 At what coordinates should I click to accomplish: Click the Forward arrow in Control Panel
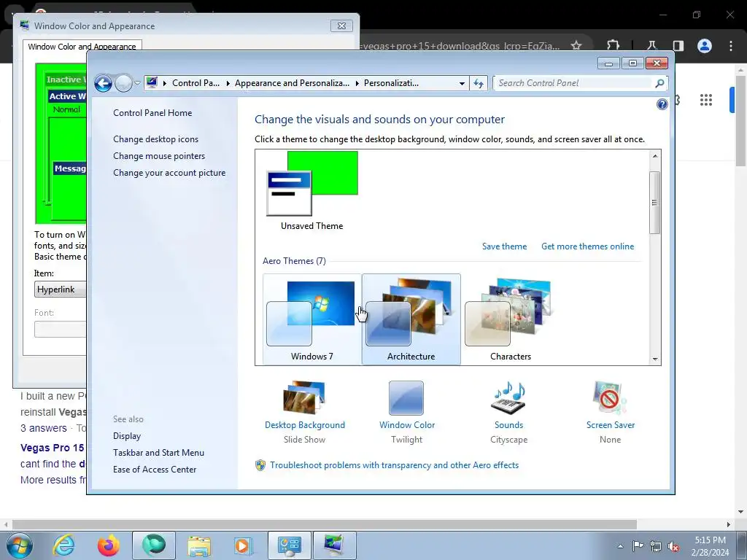[124, 83]
